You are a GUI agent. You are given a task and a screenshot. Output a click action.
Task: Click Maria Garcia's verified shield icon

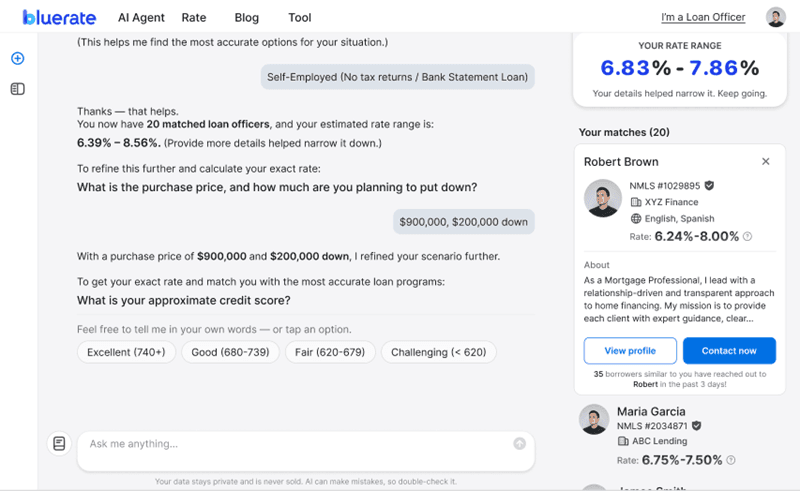click(696, 425)
